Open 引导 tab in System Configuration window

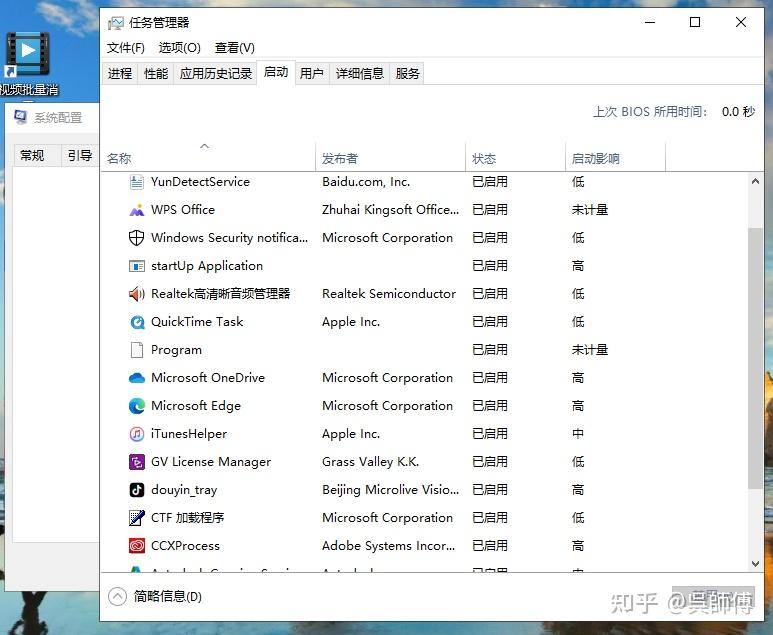(80, 156)
